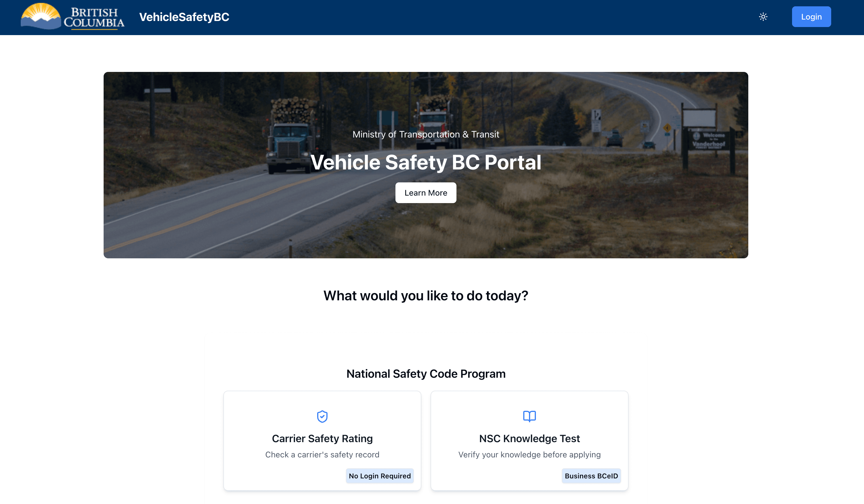Click 'Check a carrier's safety record' text
The width and height of the screenshot is (864, 504).
coord(322,455)
